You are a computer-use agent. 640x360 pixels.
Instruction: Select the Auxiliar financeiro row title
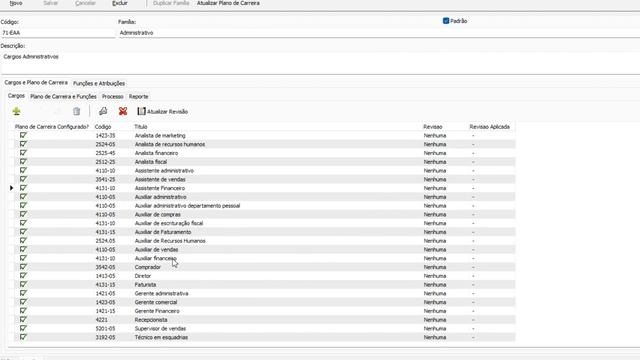coord(156,258)
